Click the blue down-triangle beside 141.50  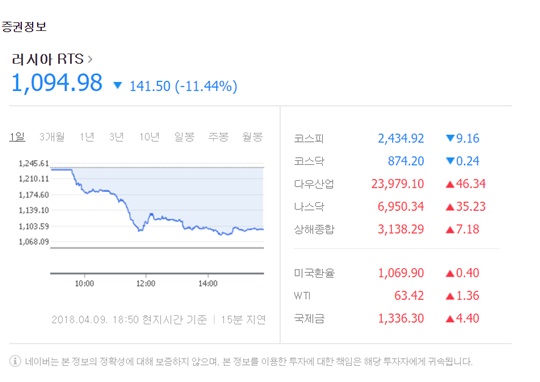(118, 85)
